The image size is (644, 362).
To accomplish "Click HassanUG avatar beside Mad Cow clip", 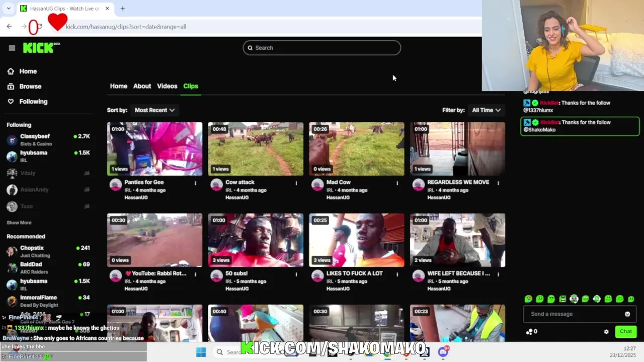I will click(x=317, y=185).
